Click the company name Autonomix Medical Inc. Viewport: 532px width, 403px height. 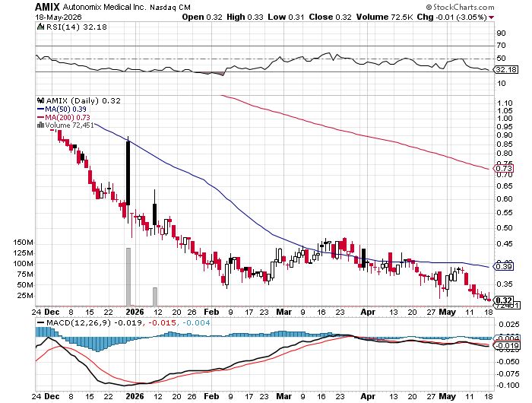click(x=104, y=7)
